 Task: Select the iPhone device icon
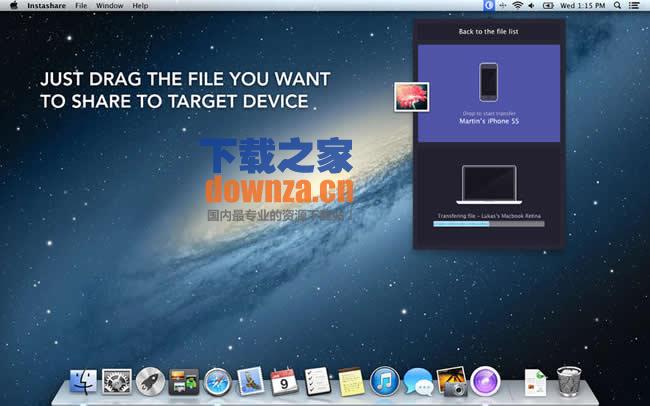489,82
